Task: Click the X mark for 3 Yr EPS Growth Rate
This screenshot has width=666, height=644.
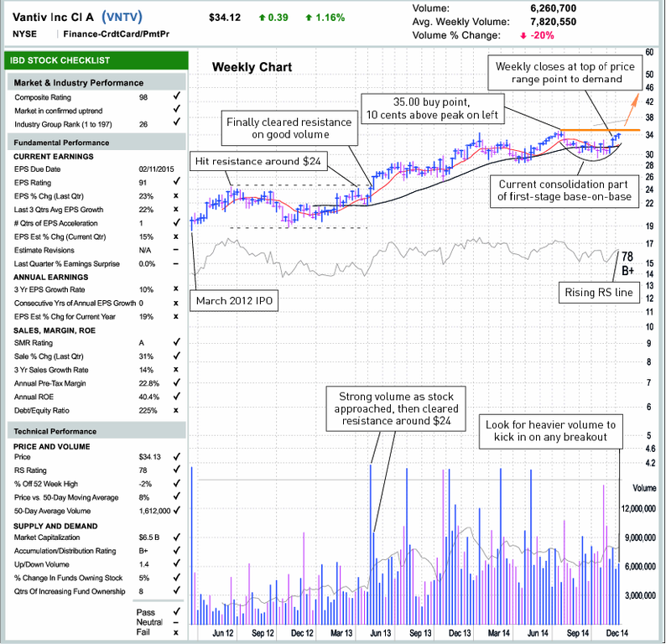Action: point(176,289)
